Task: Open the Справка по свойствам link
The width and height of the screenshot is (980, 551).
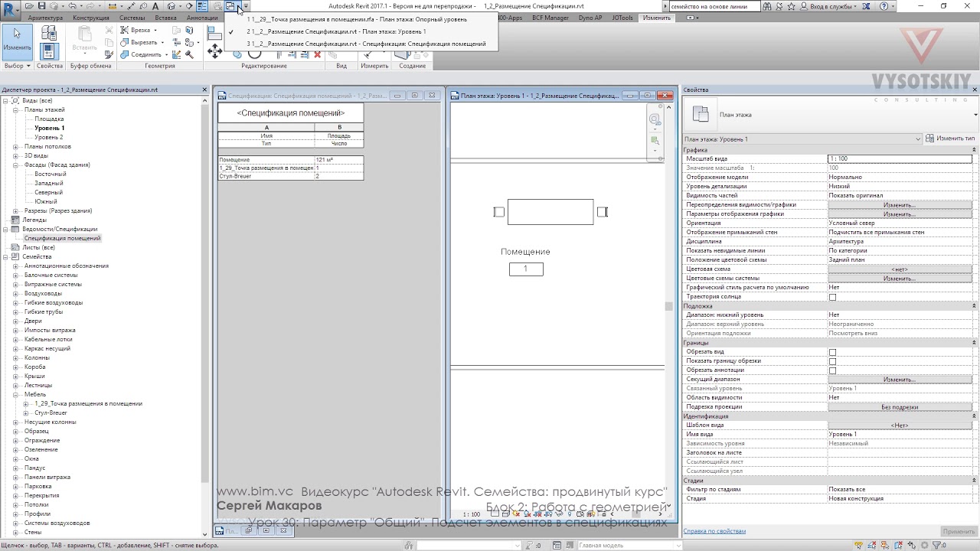Action: [714, 531]
